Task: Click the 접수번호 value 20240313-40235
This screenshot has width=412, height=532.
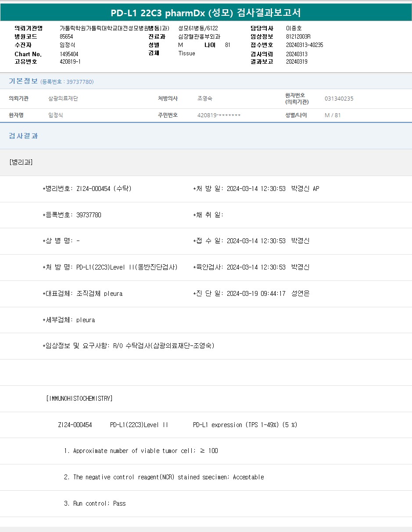Action: [304, 45]
